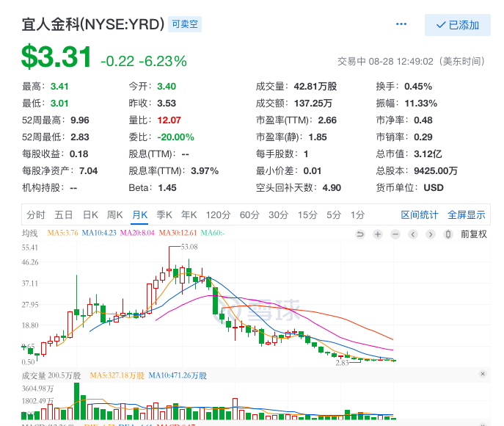Click the candlestick style icon beside 前复权
Screen dimensions: 504x426
click(448, 234)
